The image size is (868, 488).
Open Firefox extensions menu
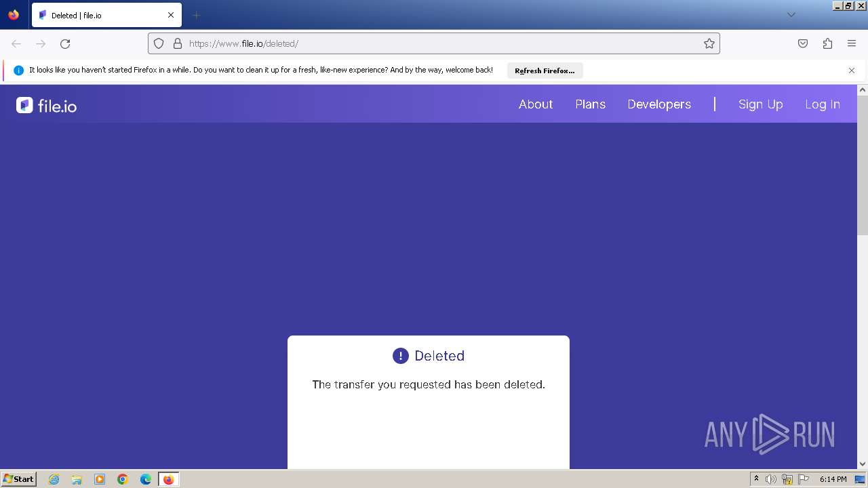[x=827, y=43]
